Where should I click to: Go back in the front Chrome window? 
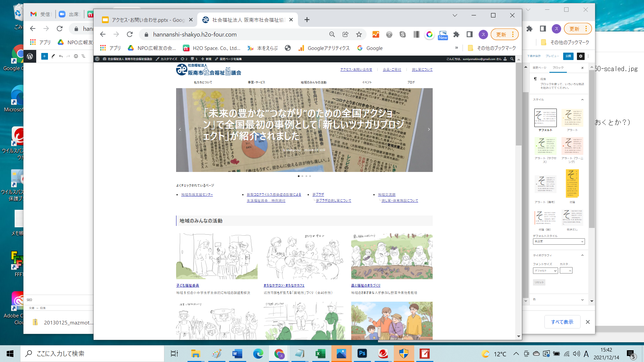(103, 35)
